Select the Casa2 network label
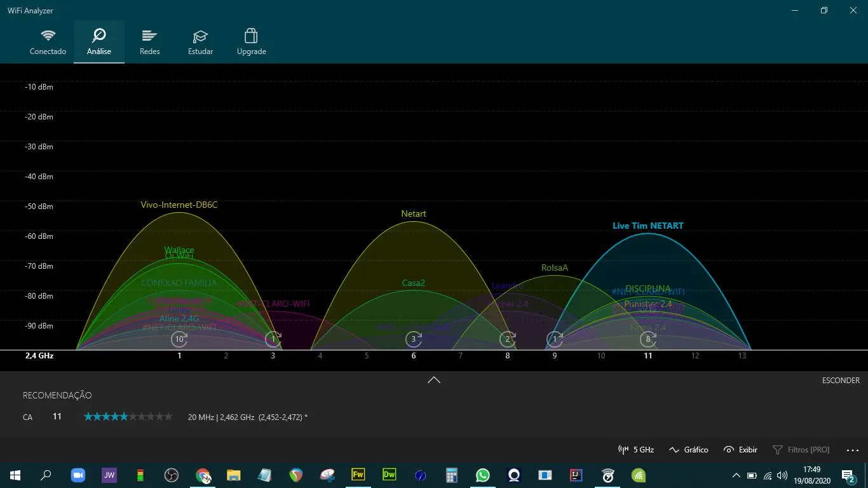The width and height of the screenshot is (868, 488). point(414,283)
